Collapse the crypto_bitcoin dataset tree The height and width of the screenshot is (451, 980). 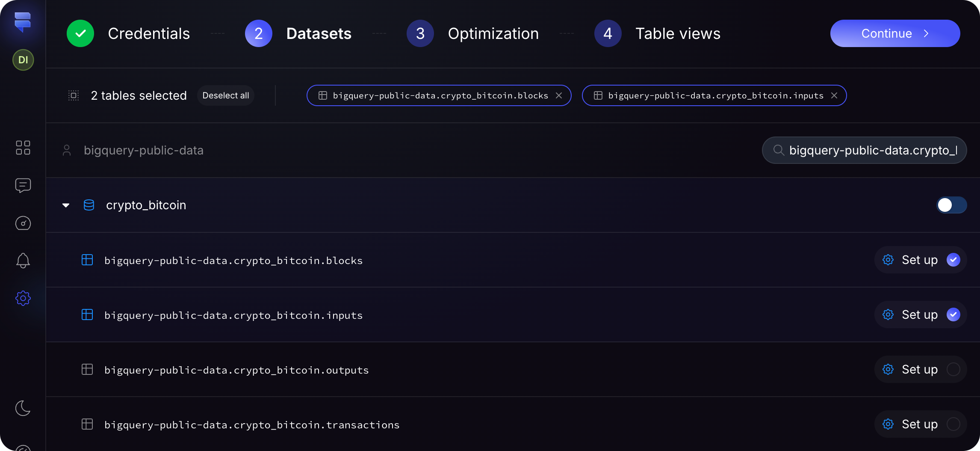tap(66, 205)
